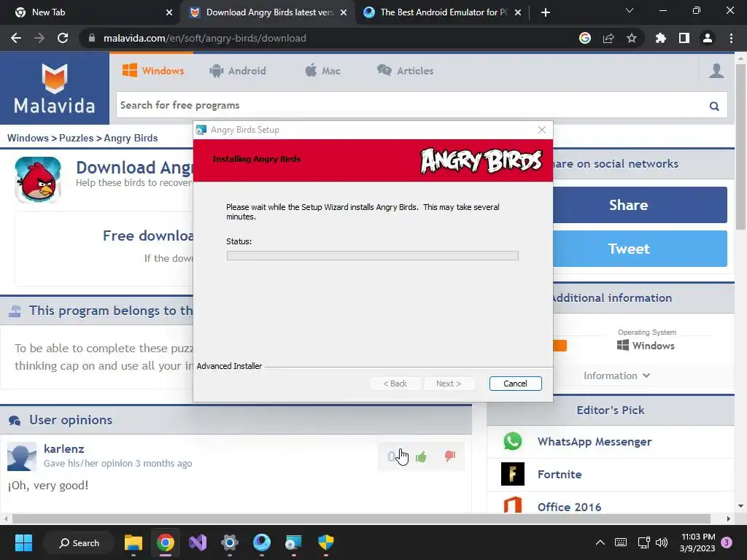Screen dimensions: 747x560
Task: Click the Google icon in address bar
Action: click(585, 38)
